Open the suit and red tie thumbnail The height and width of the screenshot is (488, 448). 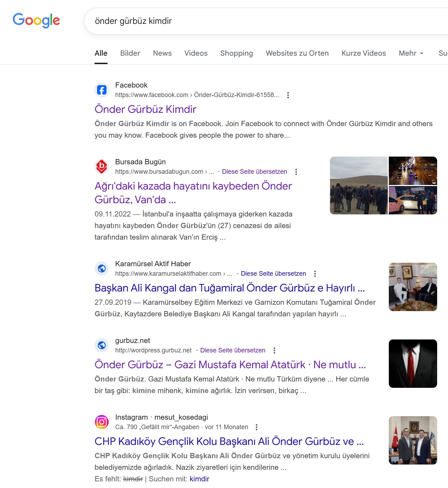tap(413, 364)
